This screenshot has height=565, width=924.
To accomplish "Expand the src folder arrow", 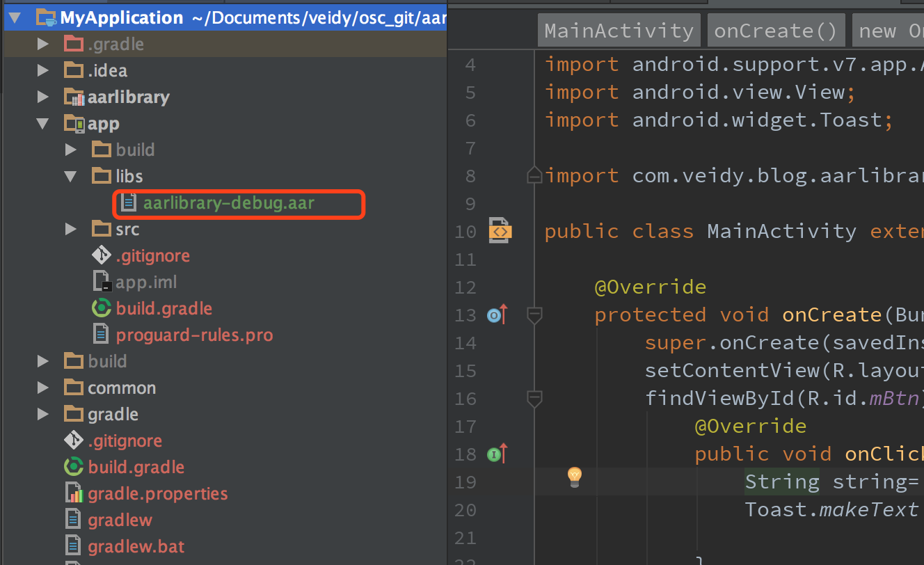I will click(70, 230).
